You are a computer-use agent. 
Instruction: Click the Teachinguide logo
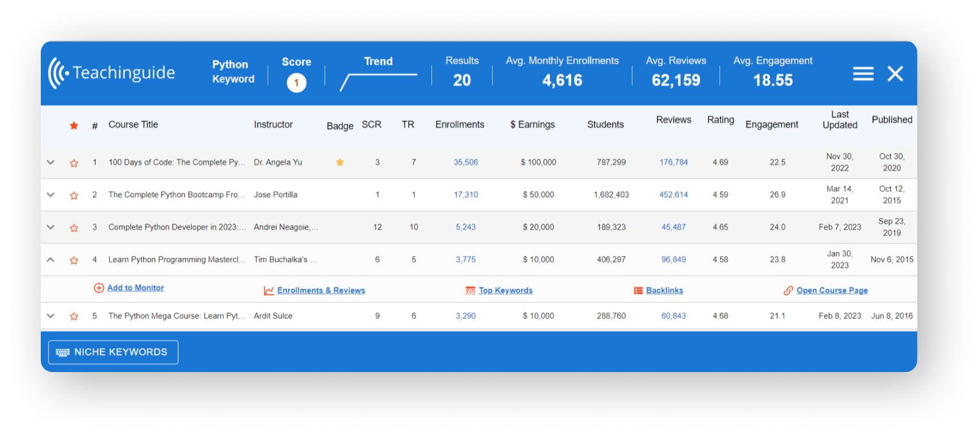(x=111, y=73)
